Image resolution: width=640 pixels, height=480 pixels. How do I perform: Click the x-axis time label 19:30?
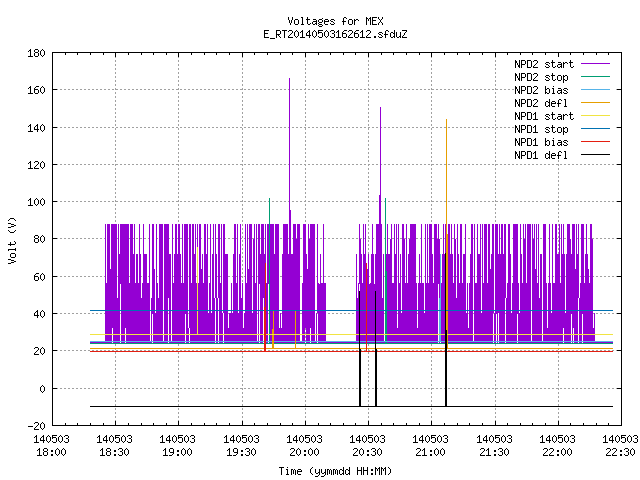[x=242, y=452]
